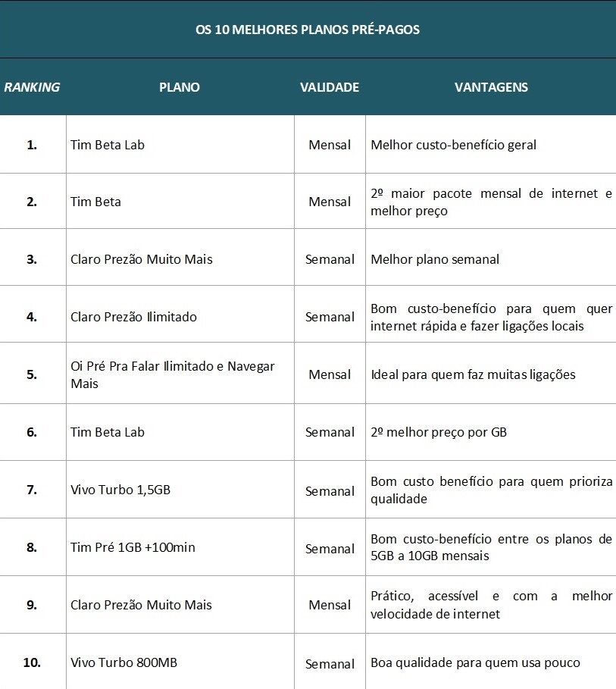Select the PLANO column header
Screen dimensions: 616x689
[180, 87]
